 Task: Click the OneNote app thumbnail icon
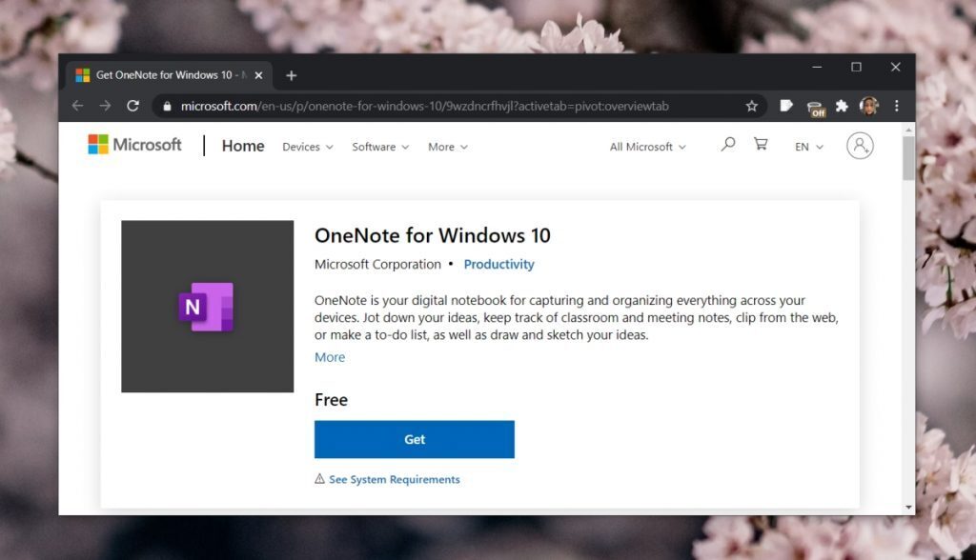206,306
